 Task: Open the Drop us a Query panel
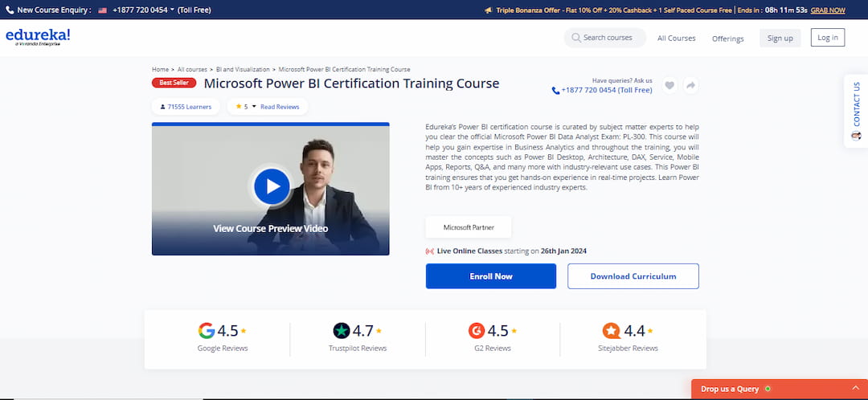[x=780, y=389]
